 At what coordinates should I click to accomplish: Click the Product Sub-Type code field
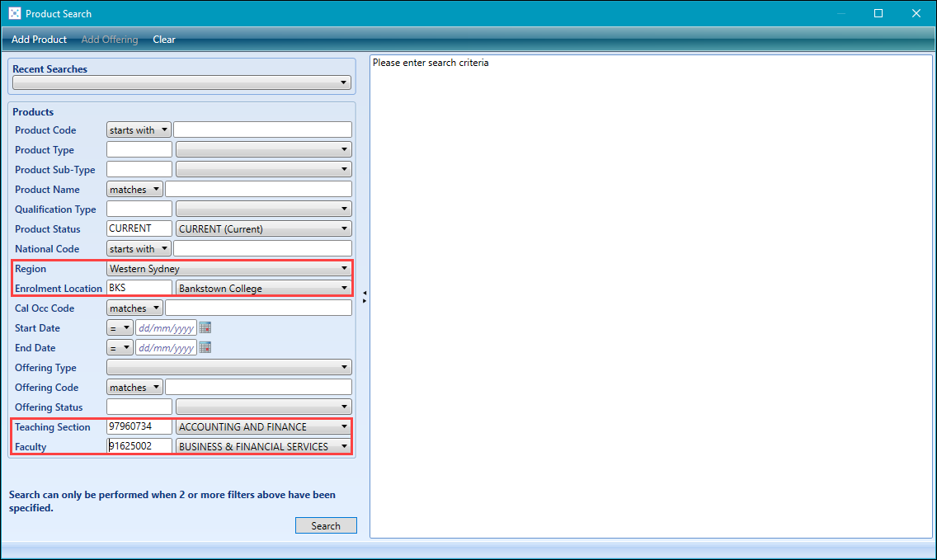pos(139,169)
